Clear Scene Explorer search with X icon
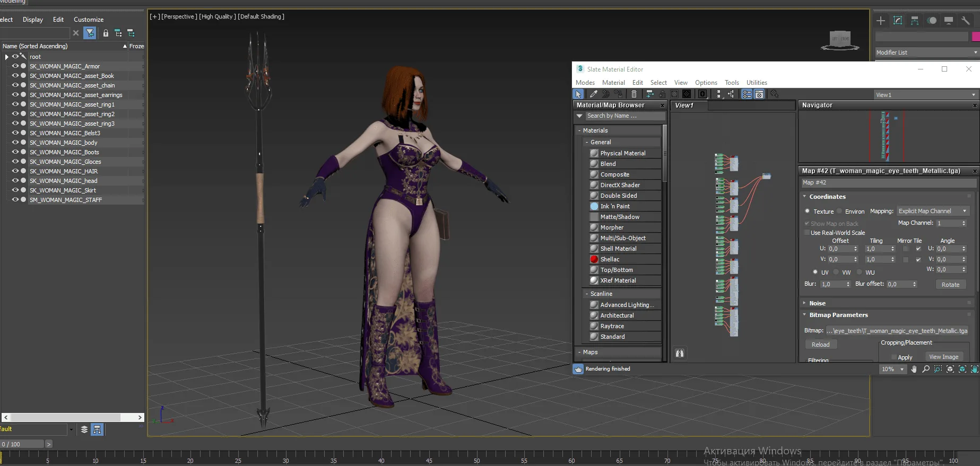The height and width of the screenshot is (466, 980). tap(76, 33)
